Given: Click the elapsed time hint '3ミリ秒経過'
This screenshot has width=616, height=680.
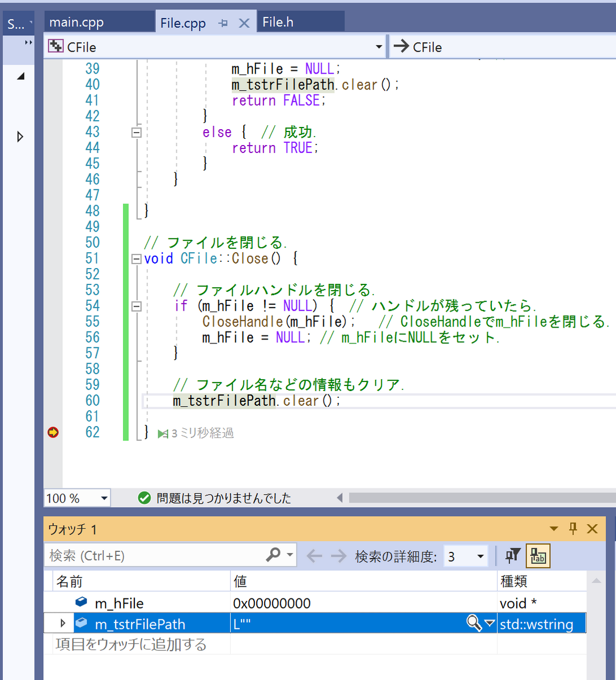Looking at the screenshot, I should [196, 433].
